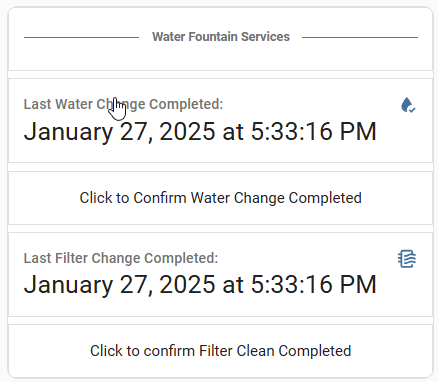Screen dimensions: 438x382
Task: Click the divider line left of the heading
Action: [81, 37]
